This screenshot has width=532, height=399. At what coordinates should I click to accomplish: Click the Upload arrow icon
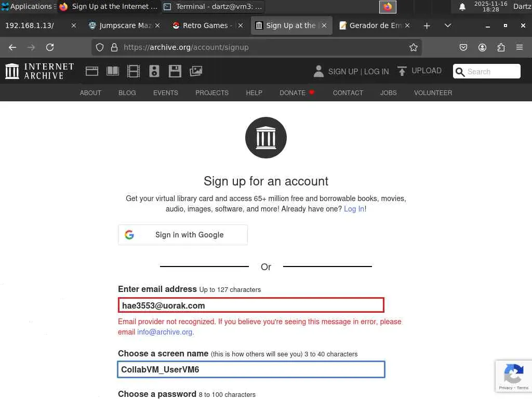(402, 71)
